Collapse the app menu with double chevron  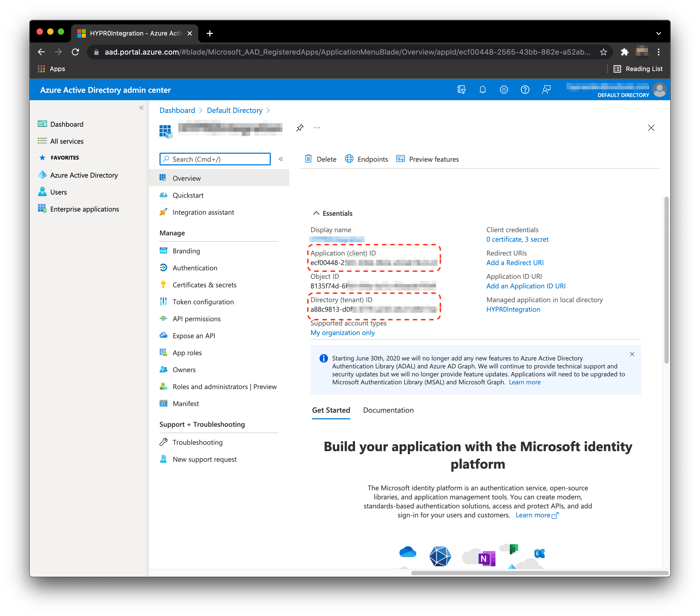[x=281, y=159]
